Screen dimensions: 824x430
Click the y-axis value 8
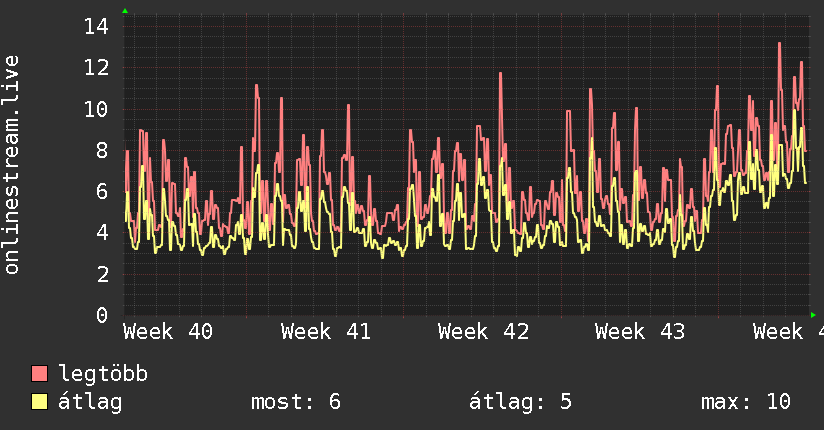pos(102,150)
